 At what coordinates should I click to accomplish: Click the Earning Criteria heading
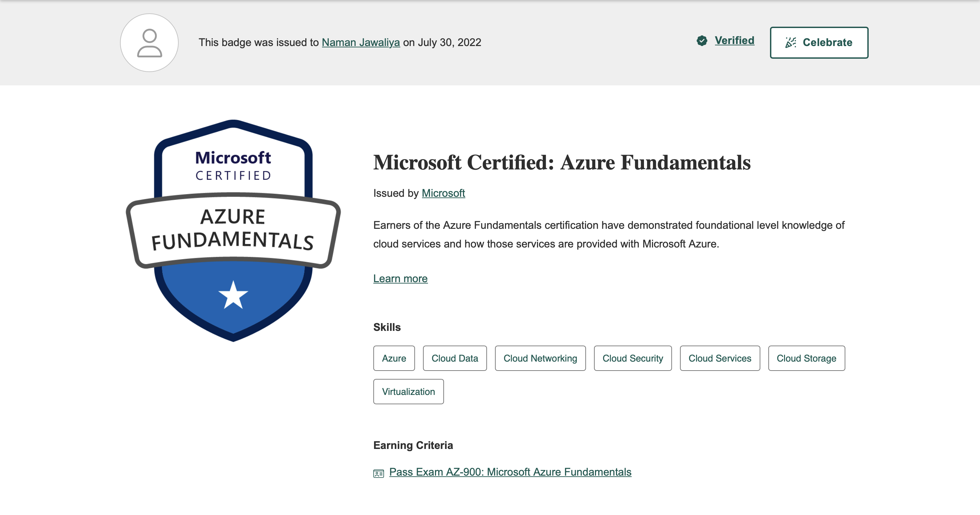point(413,445)
